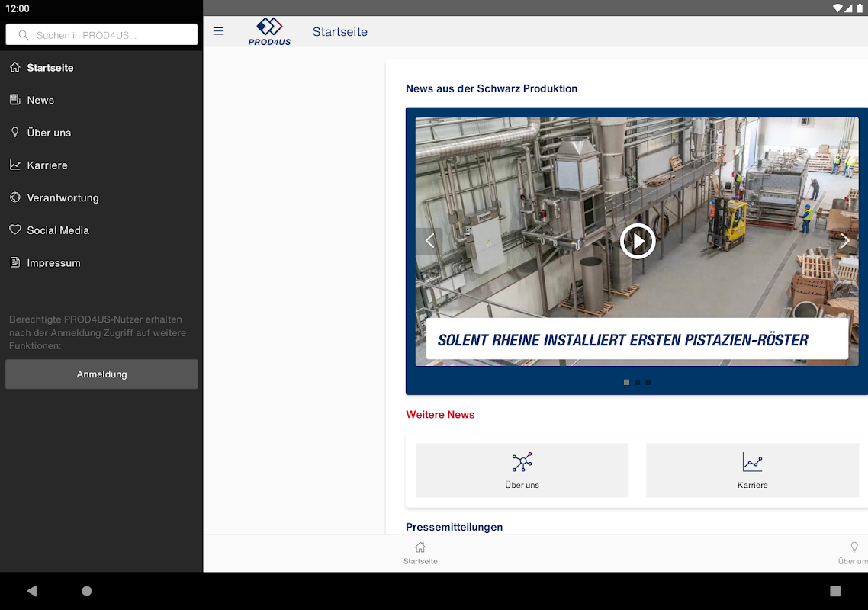This screenshot has height=610, width=868.
Task: Open News in the sidebar
Action: click(x=40, y=100)
